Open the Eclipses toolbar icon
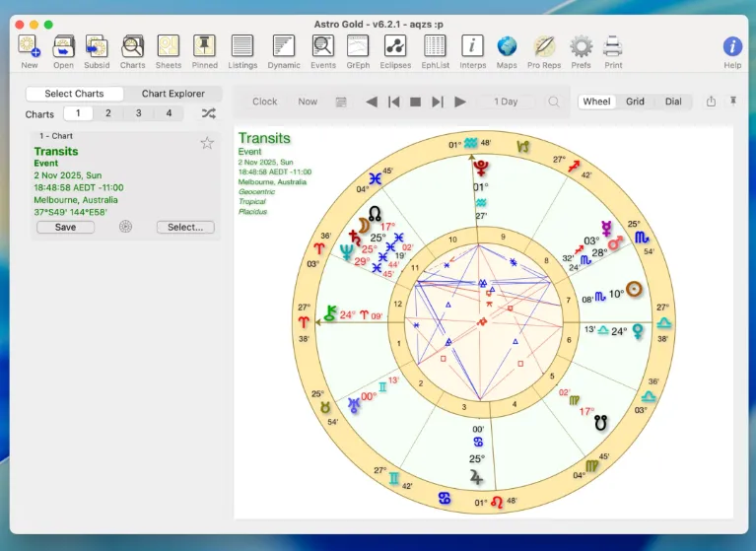756x551 pixels. pyautogui.click(x=395, y=46)
